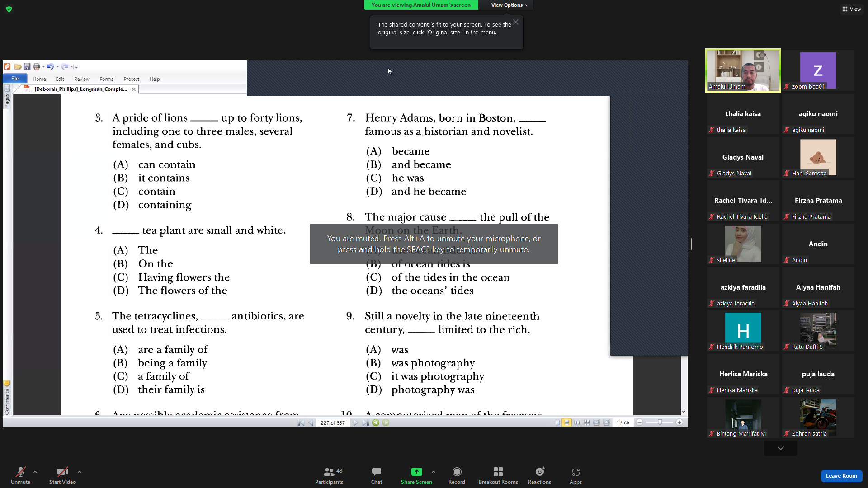
Task: Expand the Undo history dropdown arrow
Action: click(x=57, y=67)
